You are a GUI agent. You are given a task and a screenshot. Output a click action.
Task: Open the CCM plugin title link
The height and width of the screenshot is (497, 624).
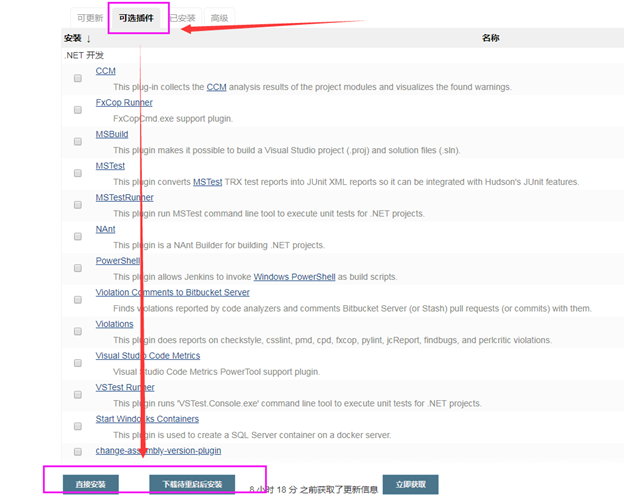105,71
